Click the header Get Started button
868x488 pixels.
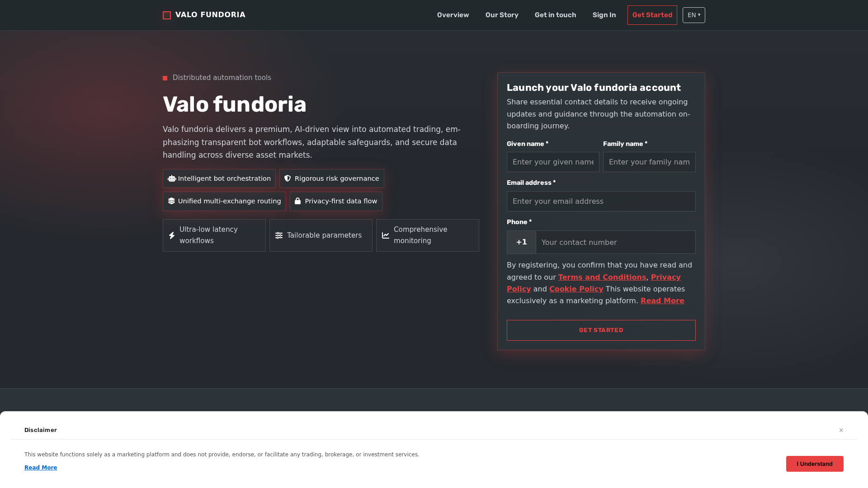pos(652,15)
